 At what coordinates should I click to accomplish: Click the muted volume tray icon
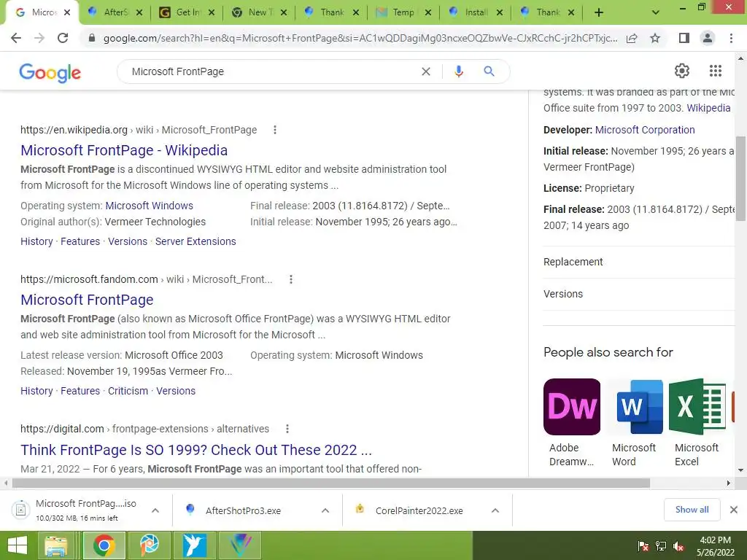click(678, 546)
